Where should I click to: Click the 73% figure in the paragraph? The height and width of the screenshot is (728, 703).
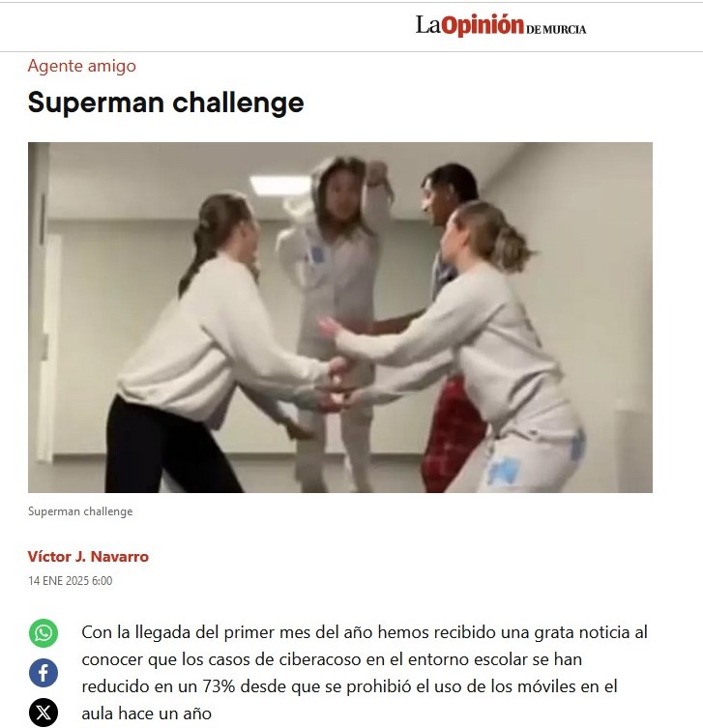tap(219, 686)
